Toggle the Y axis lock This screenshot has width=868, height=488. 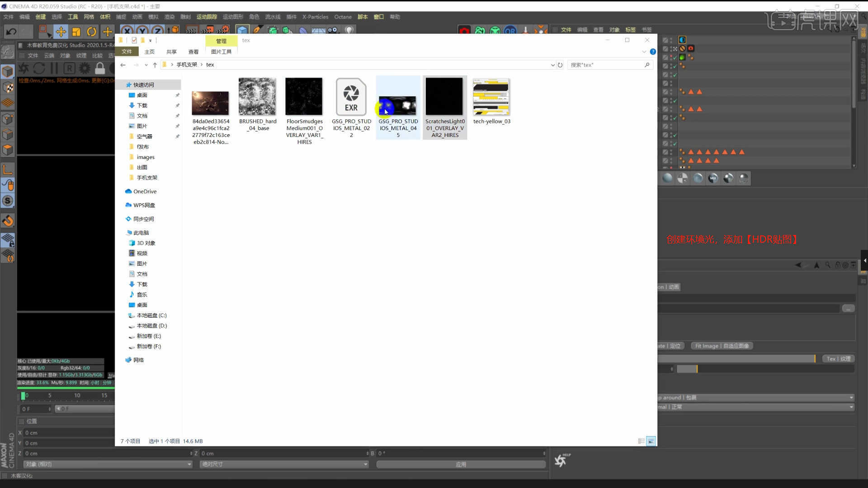[142, 30]
